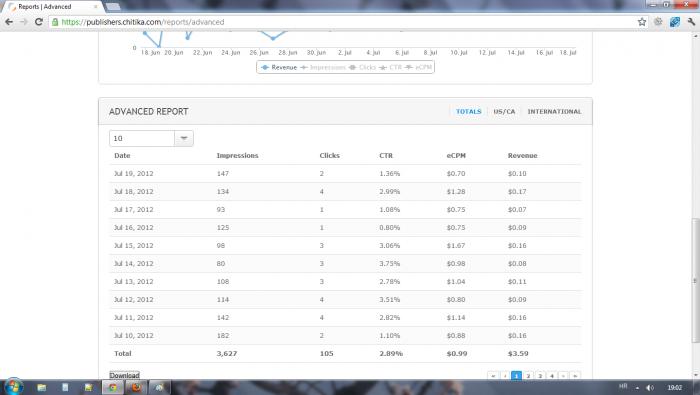700x395 pixels.
Task: Click the $3.59 total revenue value
Action: (x=518, y=353)
